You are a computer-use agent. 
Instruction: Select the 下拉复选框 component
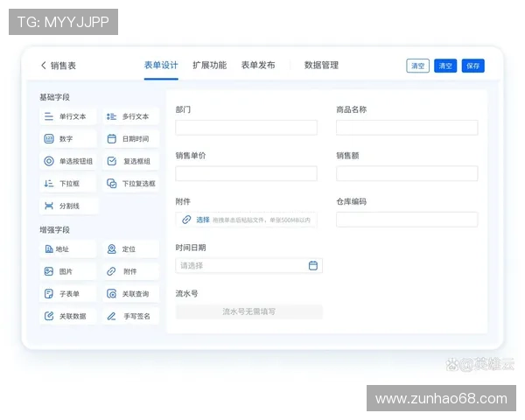[131, 184]
